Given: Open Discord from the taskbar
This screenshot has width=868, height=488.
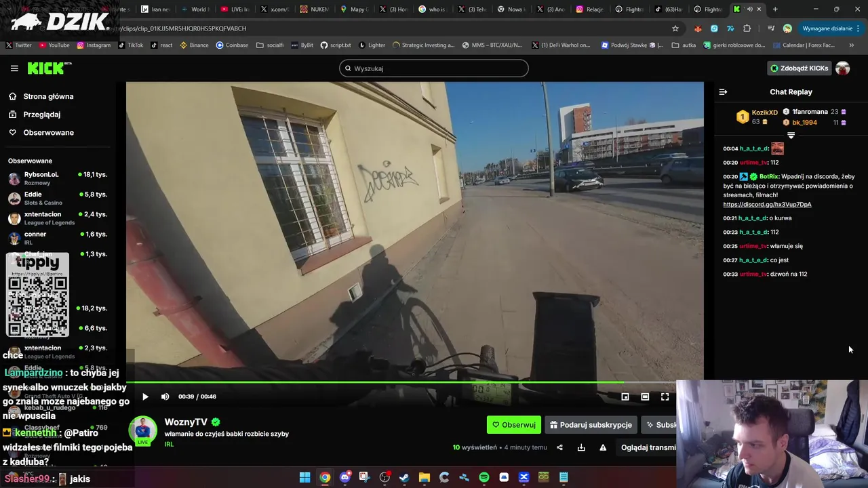Looking at the screenshot, I should coord(345,478).
